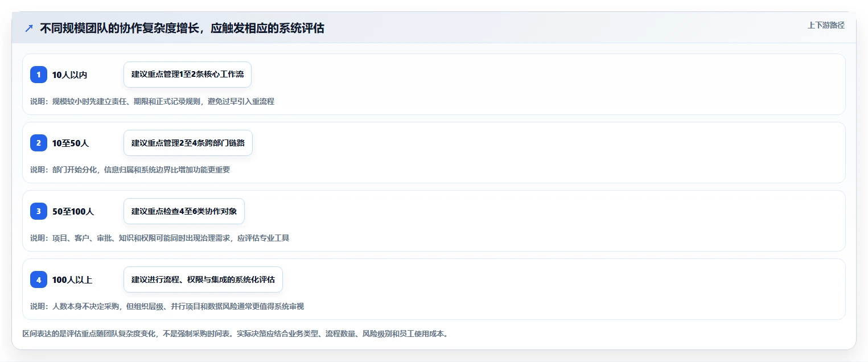
Task: Click the 100人以上 label
Action: click(x=72, y=279)
